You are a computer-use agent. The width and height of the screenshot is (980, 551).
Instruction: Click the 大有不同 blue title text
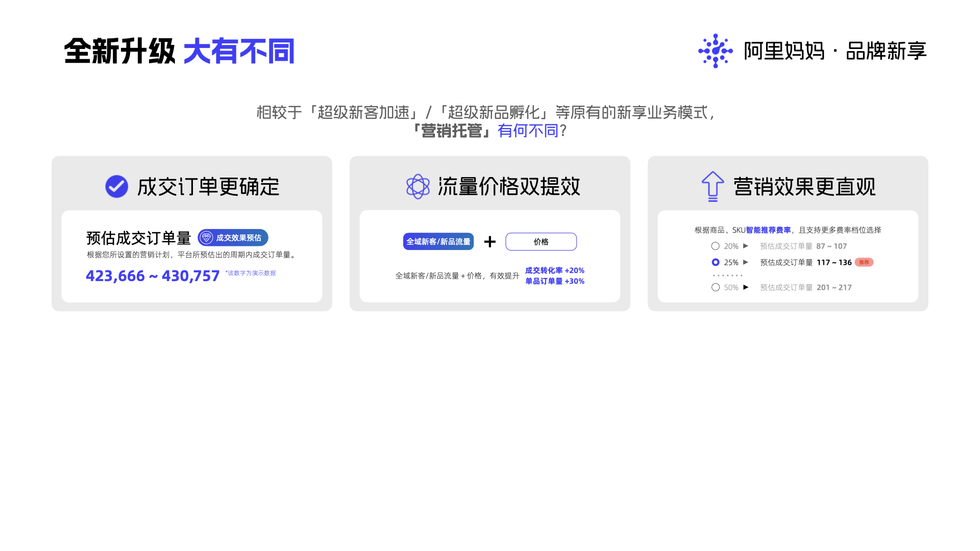point(239,51)
